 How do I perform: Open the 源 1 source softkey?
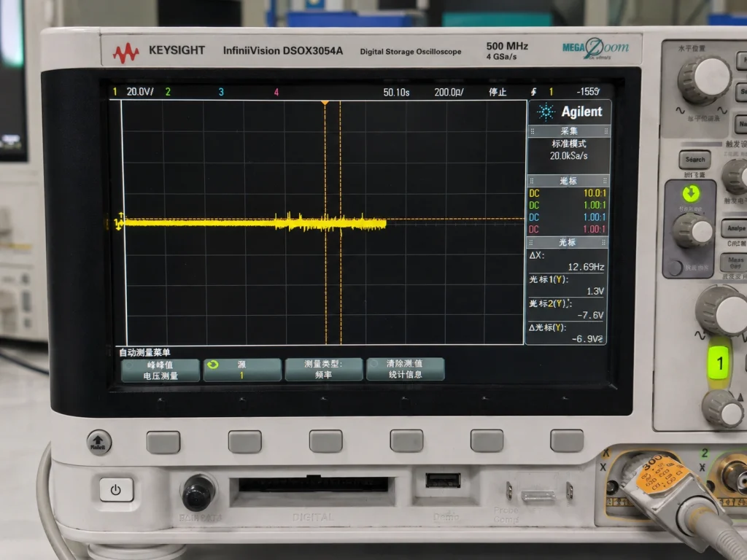pos(242,370)
